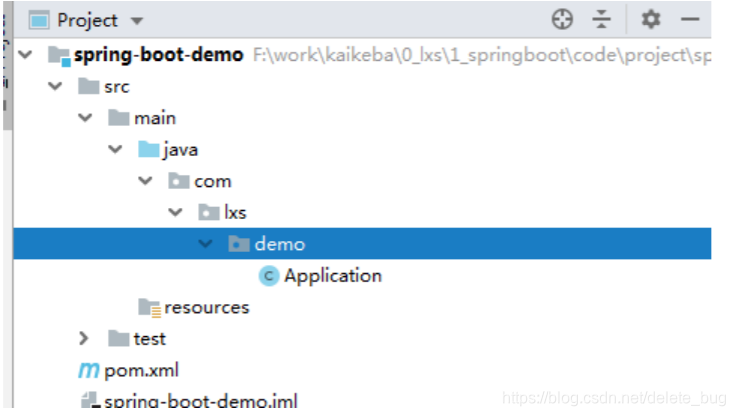
Task: Select the spring-boot-demo project root label
Action: tap(159, 55)
